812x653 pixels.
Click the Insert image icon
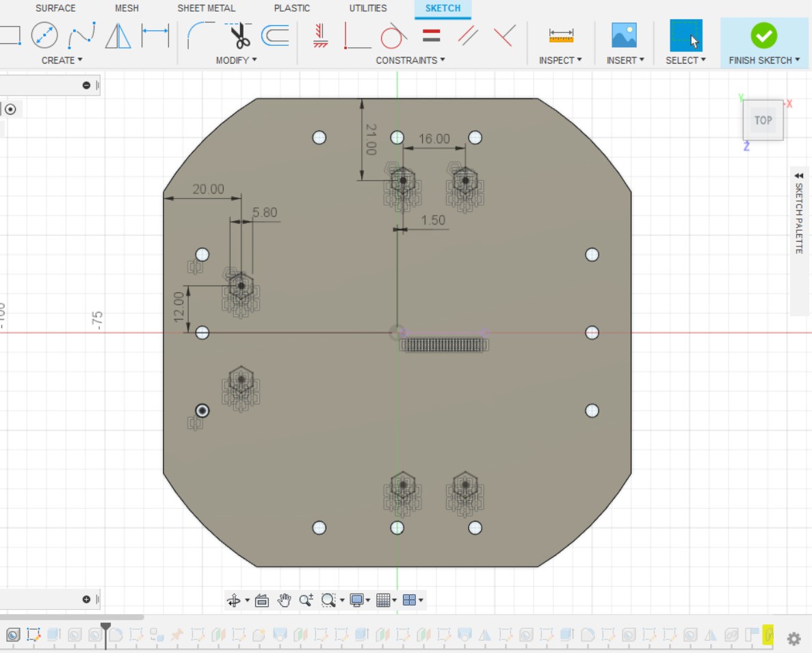(x=624, y=36)
